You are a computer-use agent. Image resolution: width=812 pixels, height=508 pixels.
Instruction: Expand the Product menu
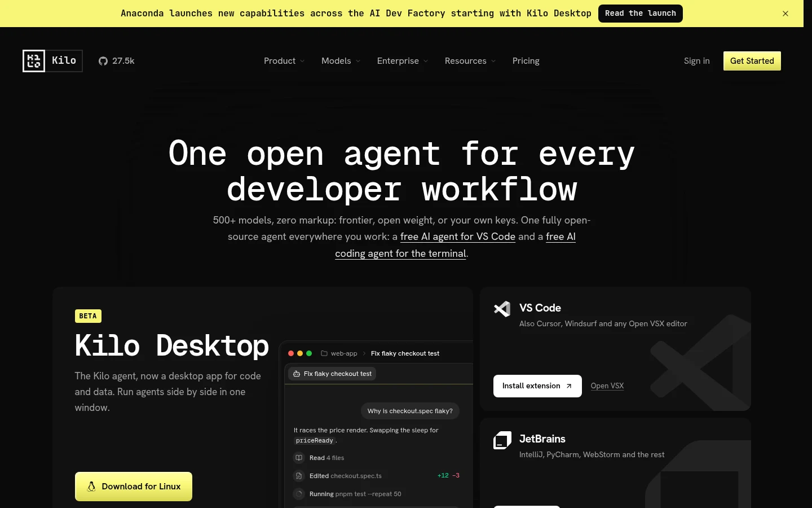[284, 61]
